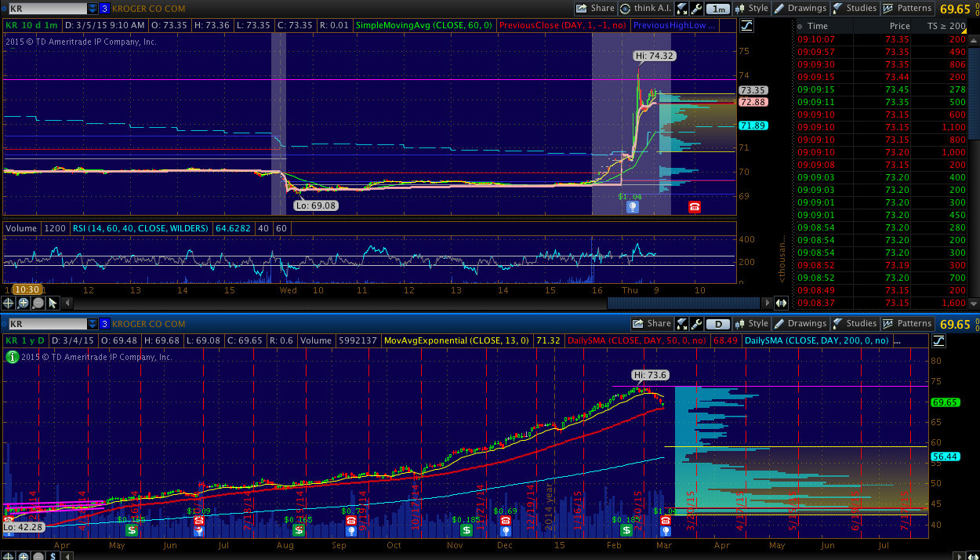Toggle the lower chart scale curve button
This screenshot has width=980, height=560.
(x=938, y=340)
